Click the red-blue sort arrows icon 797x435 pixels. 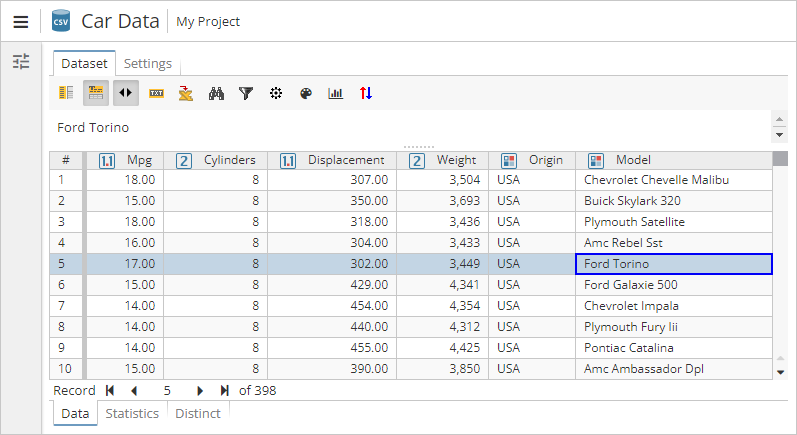pyautogui.click(x=366, y=93)
